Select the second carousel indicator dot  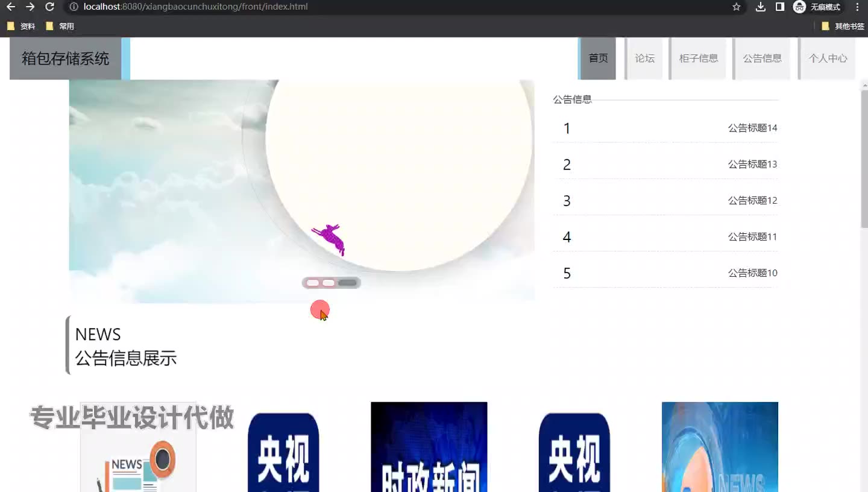point(329,283)
